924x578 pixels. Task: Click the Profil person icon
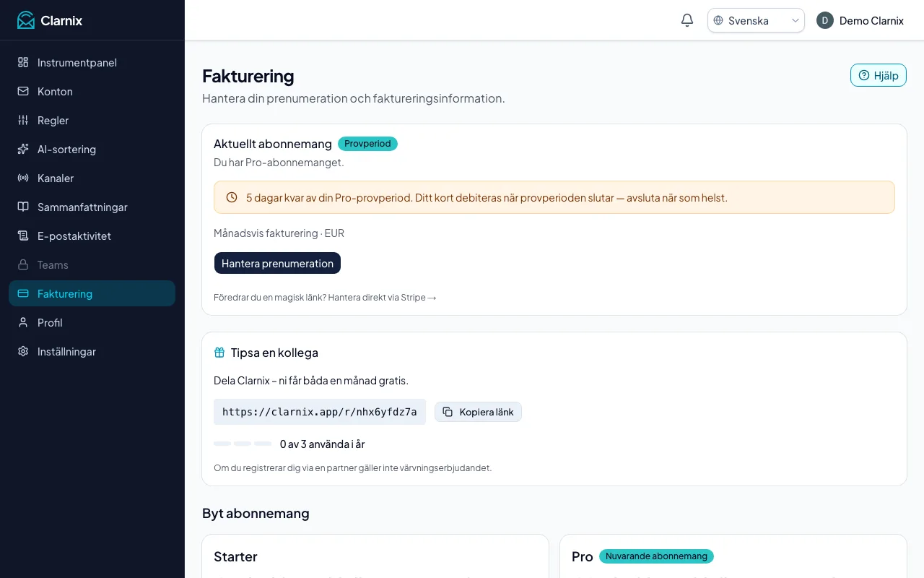[23, 322]
